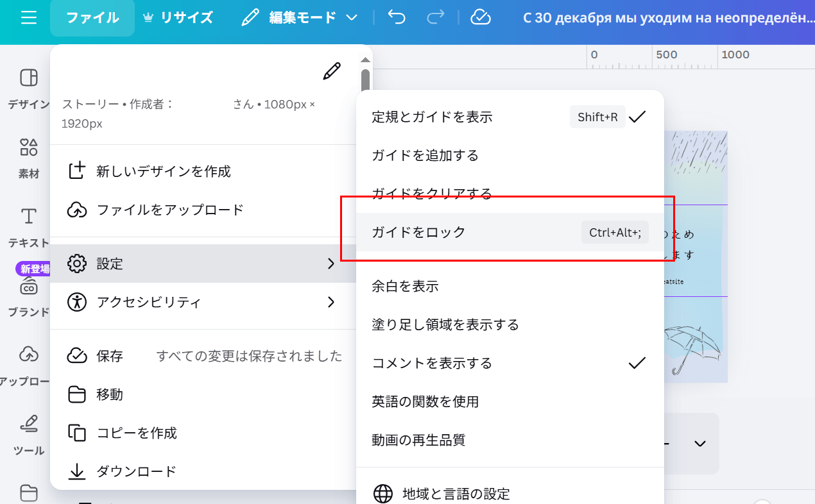Click the upload cloud icon beside ファイルをアップロード
The height and width of the screenshot is (504, 815).
point(77,210)
